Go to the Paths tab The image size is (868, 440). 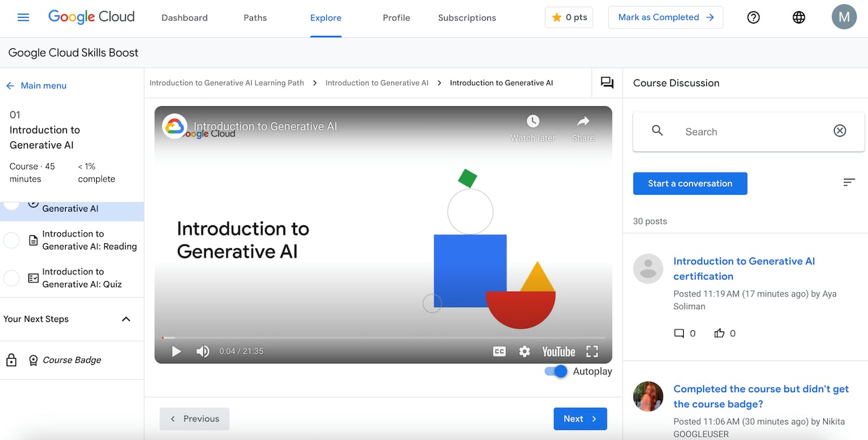coord(255,17)
